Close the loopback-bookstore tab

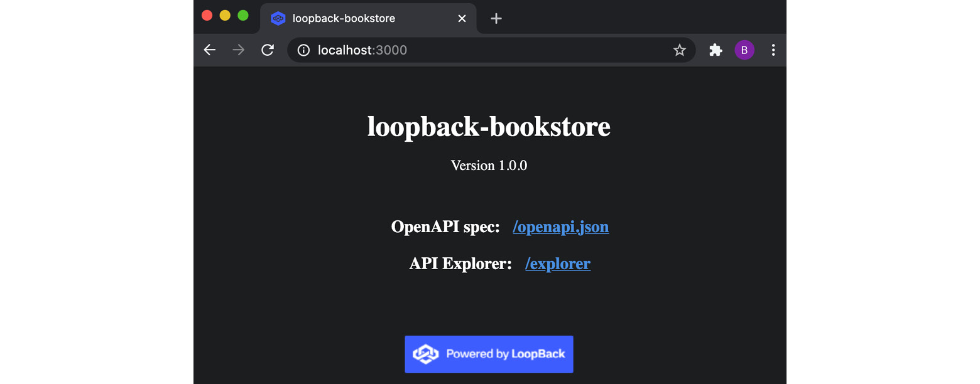(462, 18)
